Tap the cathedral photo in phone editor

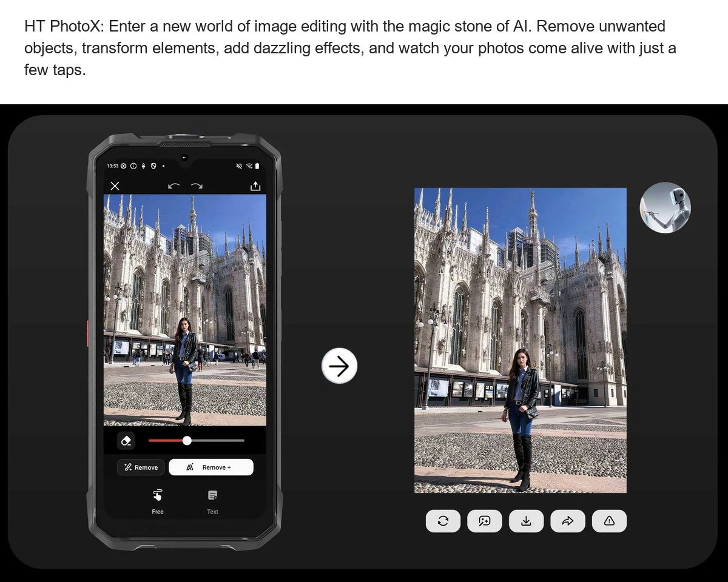coord(185,310)
